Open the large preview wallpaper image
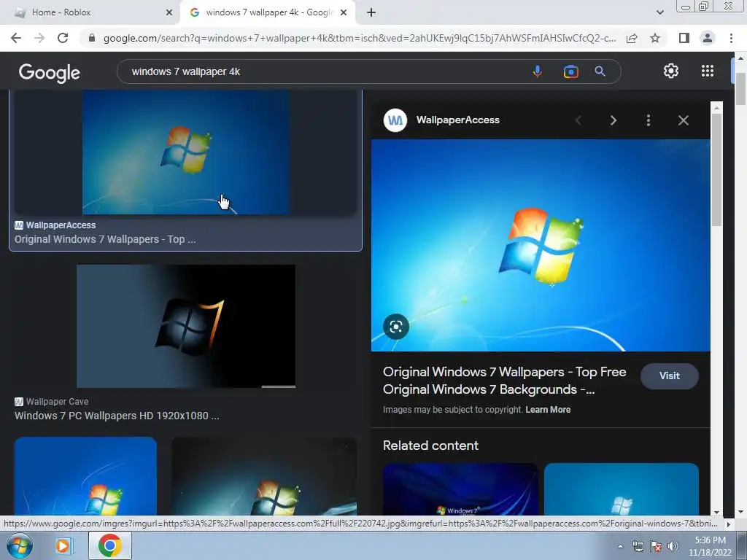747x560 pixels. click(541, 245)
